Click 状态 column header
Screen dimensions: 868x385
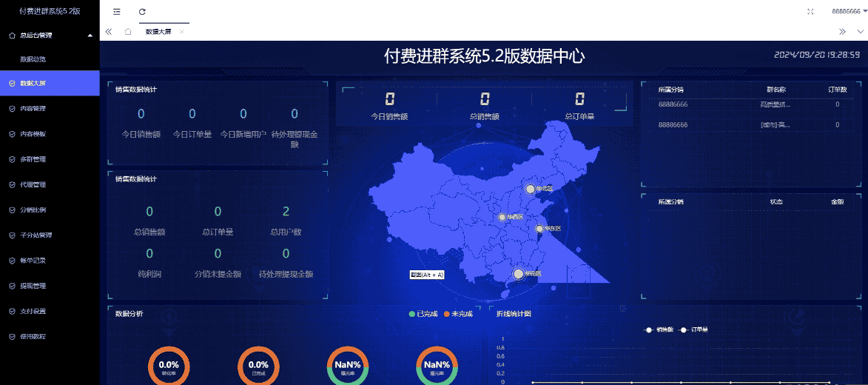776,202
